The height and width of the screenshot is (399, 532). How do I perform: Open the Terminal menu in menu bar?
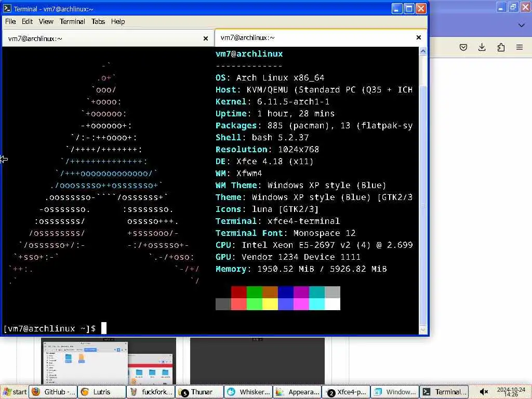[72, 21]
